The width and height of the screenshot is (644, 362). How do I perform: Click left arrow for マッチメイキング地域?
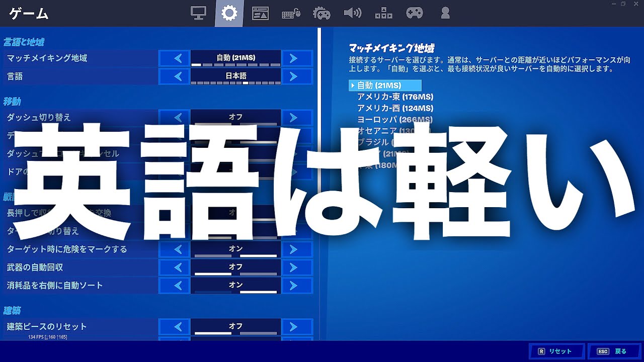[175, 58]
